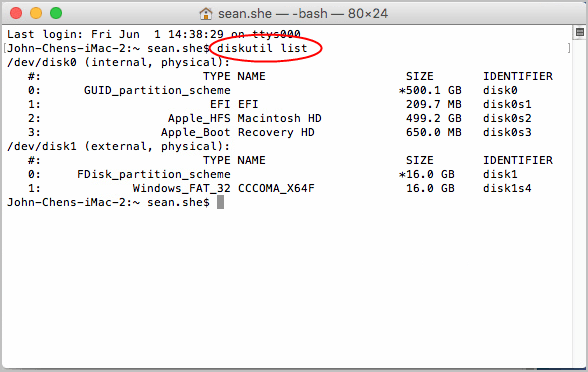The height and width of the screenshot is (372, 588).
Task: Click the 'TYPE NAME' header under /dev/disk1
Action: [234, 160]
